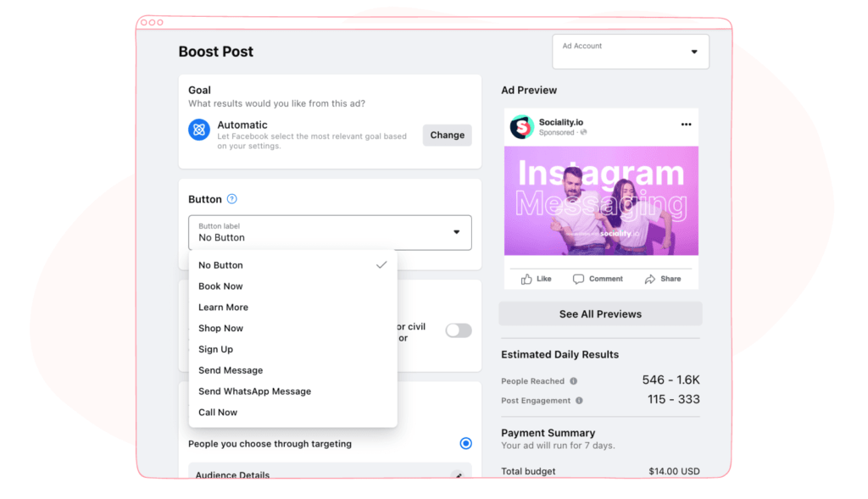Choose Send Message option
The height and width of the screenshot is (499, 868).
tap(292, 370)
